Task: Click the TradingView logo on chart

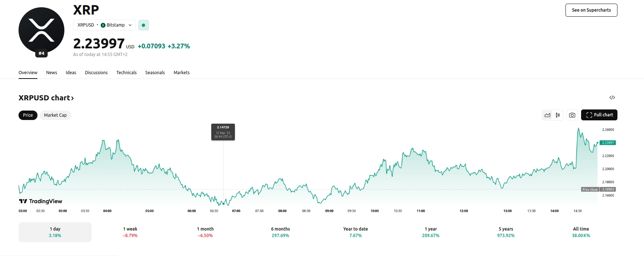Action: tap(41, 201)
